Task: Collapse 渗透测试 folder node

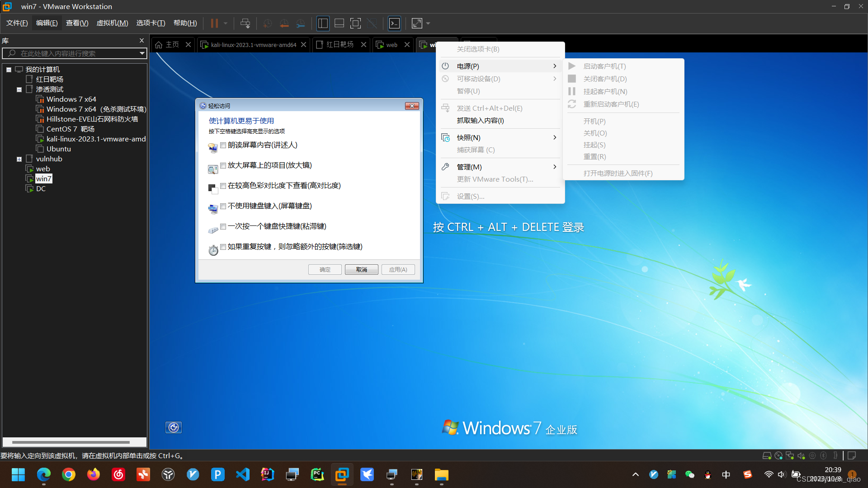Action: [x=19, y=89]
